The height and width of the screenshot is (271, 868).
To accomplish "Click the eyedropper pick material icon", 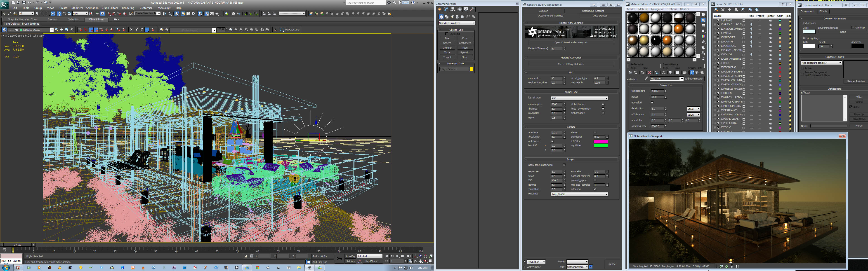I will 646,79.
